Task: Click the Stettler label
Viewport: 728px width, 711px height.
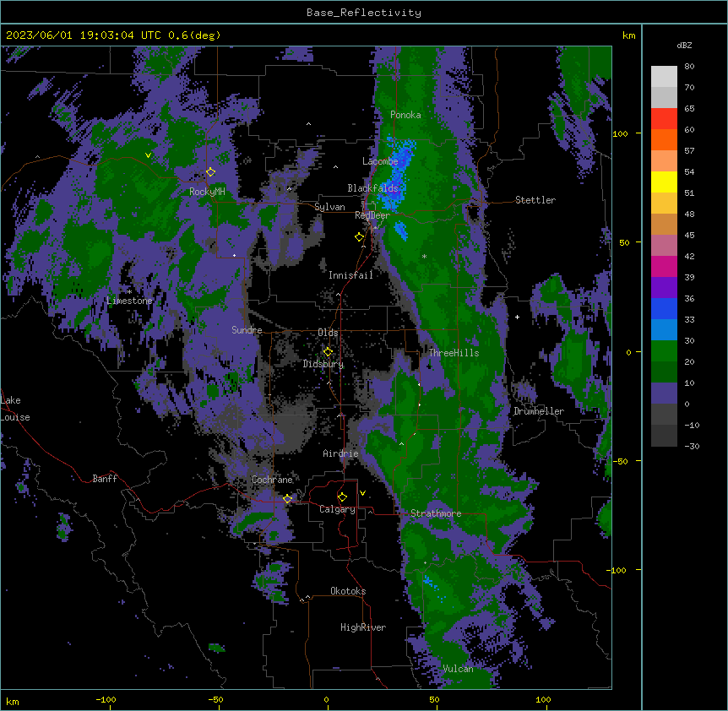Action: [x=535, y=200]
